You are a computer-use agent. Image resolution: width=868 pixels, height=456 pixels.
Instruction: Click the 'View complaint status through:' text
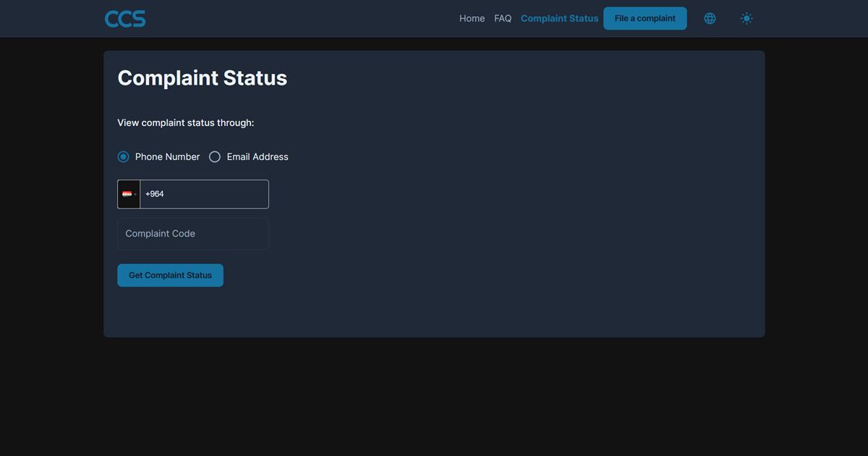(x=186, y=123)
